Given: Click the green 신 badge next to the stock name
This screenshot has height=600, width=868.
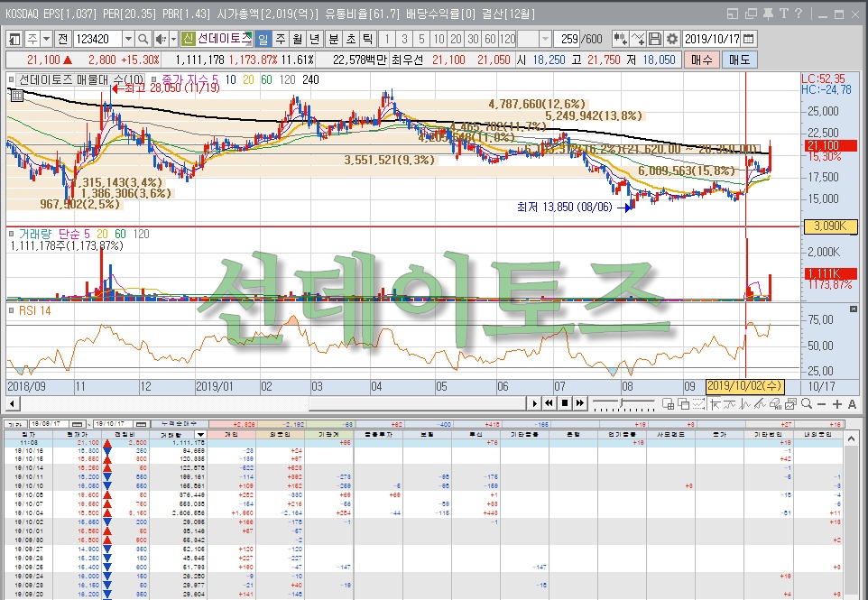Looking at the screenshot, I should (x=189, y=39).
